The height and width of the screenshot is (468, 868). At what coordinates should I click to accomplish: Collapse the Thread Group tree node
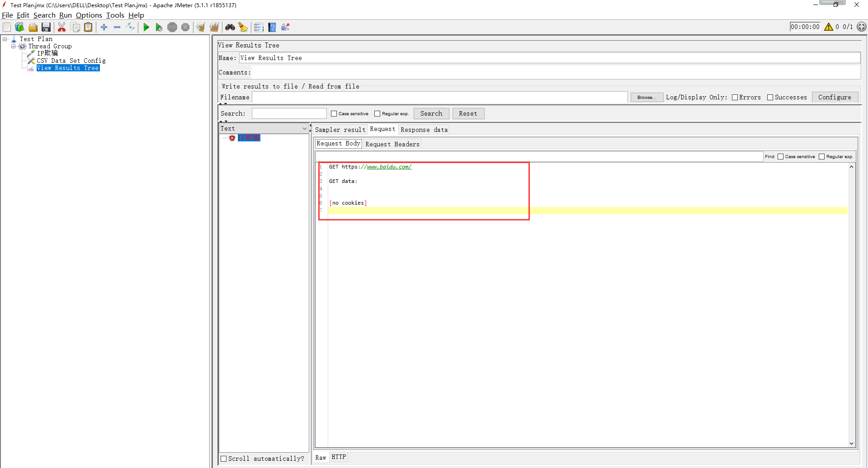[x=13, y=46]
